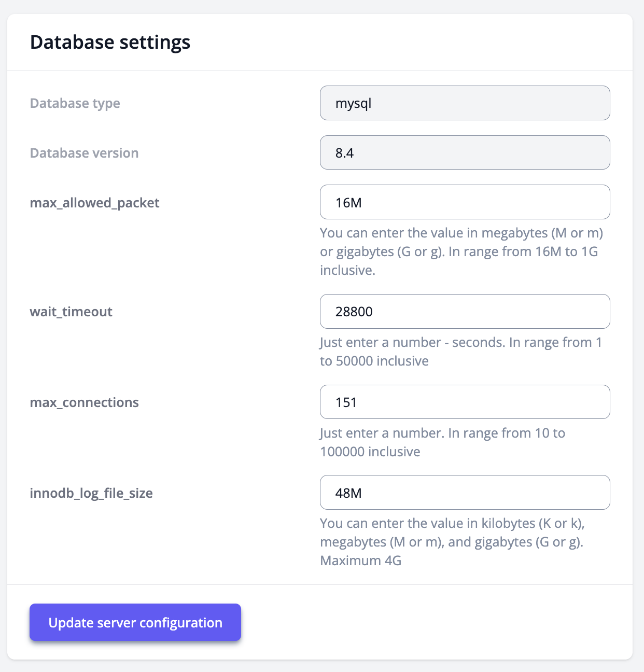Click the innodb_log_file_size field showing 48M
Screen dimensions: 644x672
pos(465,493)
